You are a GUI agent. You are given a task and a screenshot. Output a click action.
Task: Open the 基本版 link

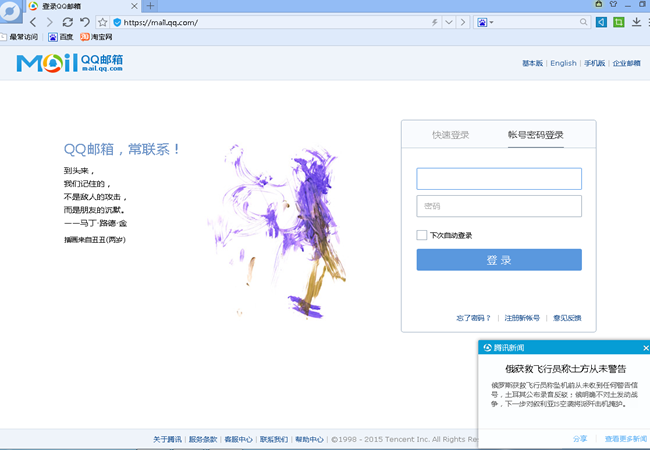pos(532,63)
